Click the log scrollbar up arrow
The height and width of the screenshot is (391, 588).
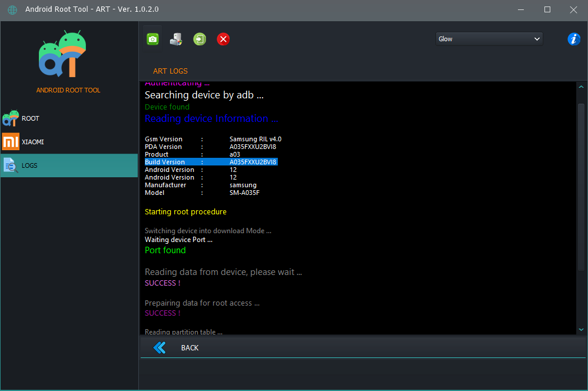pos(582,87)
